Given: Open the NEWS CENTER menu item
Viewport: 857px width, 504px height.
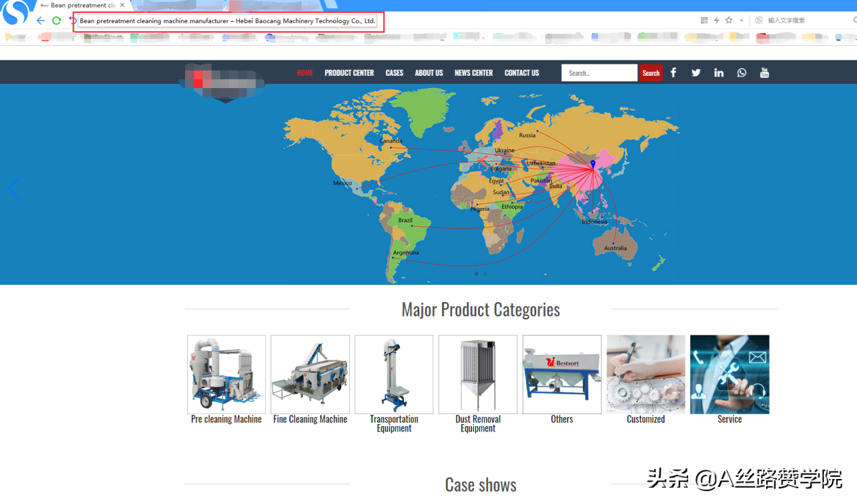Looking at the screenshot, I should (x=473, y=73).
